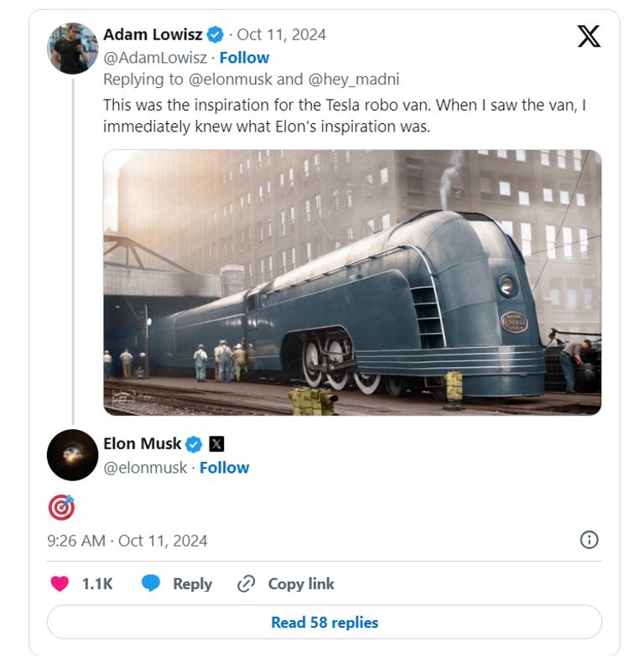Follow the @elonmusk account
644x658 pixels.
pyautogui.click(x=224, y=468)
